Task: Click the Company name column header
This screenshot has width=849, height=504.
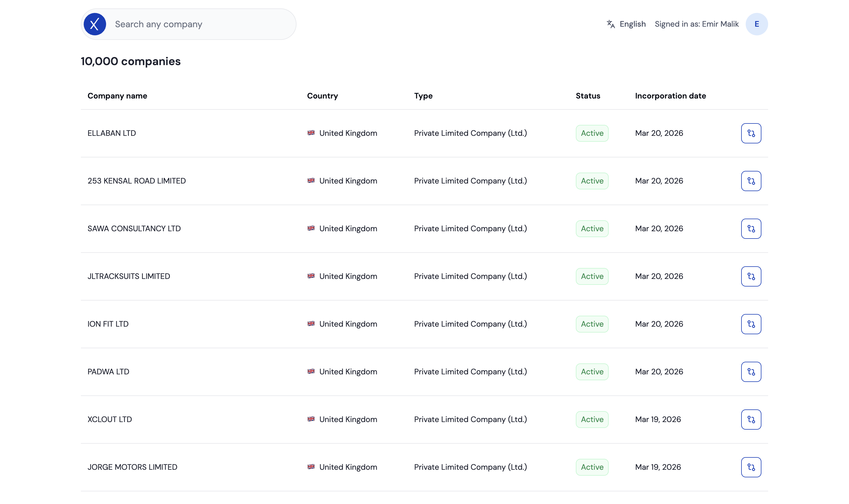Action: pyautogui.click(x=117, y=96)
